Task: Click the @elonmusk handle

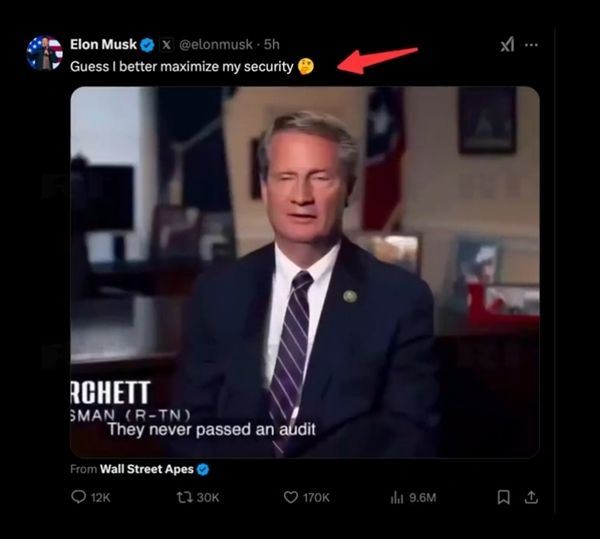Action: tap(216, 45)
